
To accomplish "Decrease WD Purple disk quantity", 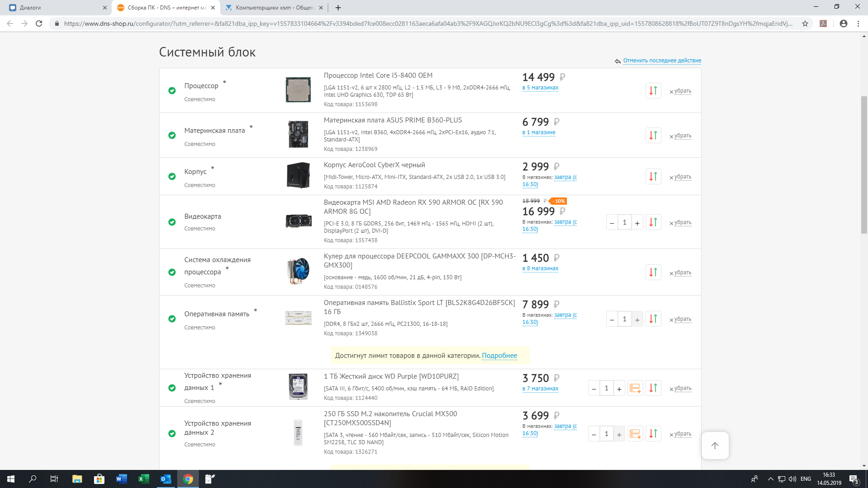I will point(594,388).
